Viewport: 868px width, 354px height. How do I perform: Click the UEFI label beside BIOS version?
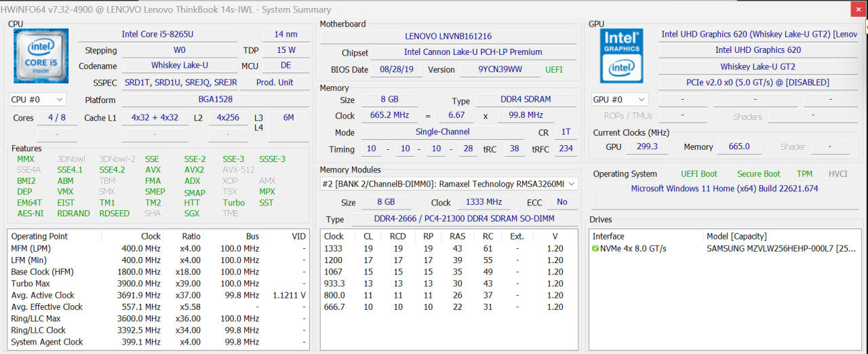pos(553,70)
